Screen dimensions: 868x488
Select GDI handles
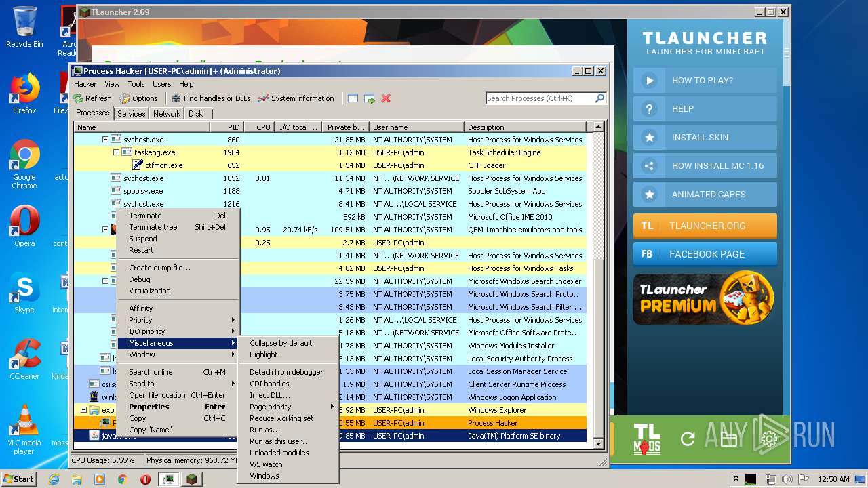[288, 384]
